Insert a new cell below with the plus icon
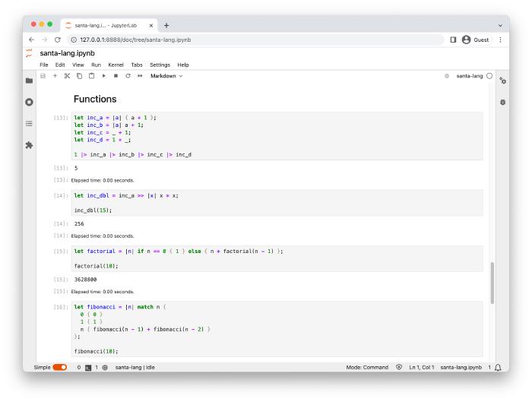This screenshot has height=402, width=532. (x=55, y=76)
